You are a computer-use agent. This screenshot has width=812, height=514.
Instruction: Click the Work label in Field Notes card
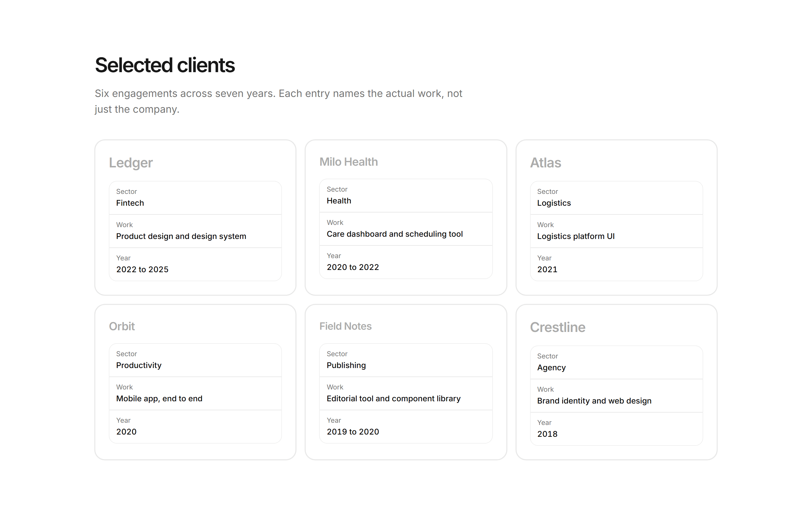click(x=335, y=387)
